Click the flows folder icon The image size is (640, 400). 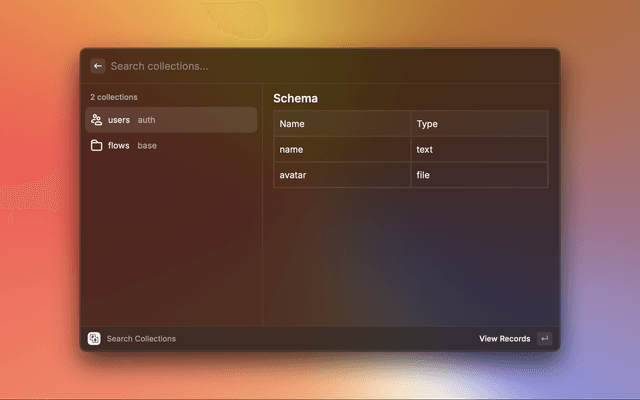96,146
